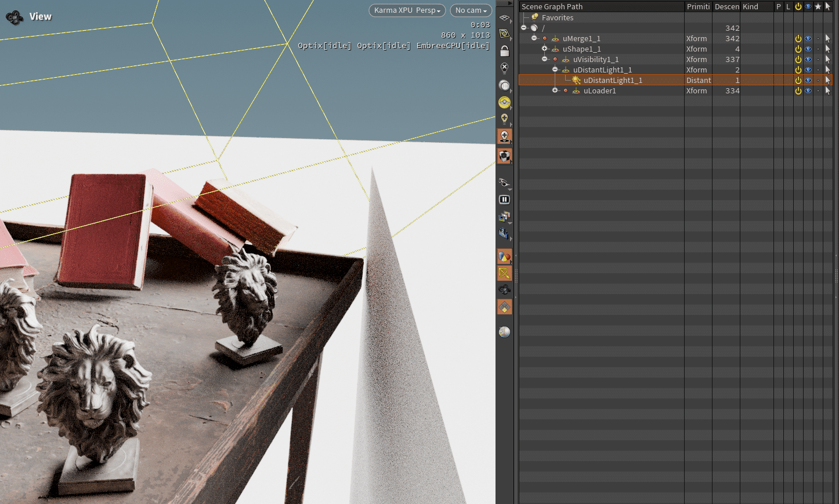Screen dimensions: 839x504
Task: Open the Karma XPU Persp dropdown
Action: (x=407, y=10)
